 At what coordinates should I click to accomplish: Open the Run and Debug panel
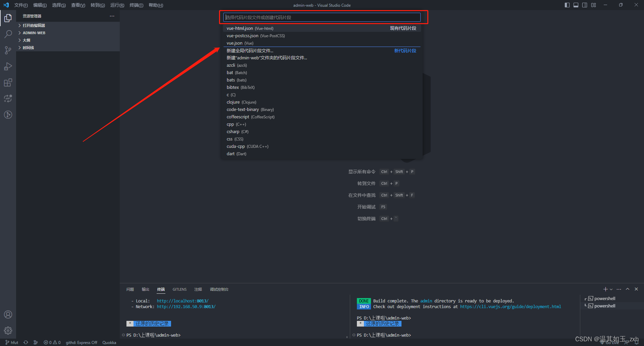tap(8, 66)
